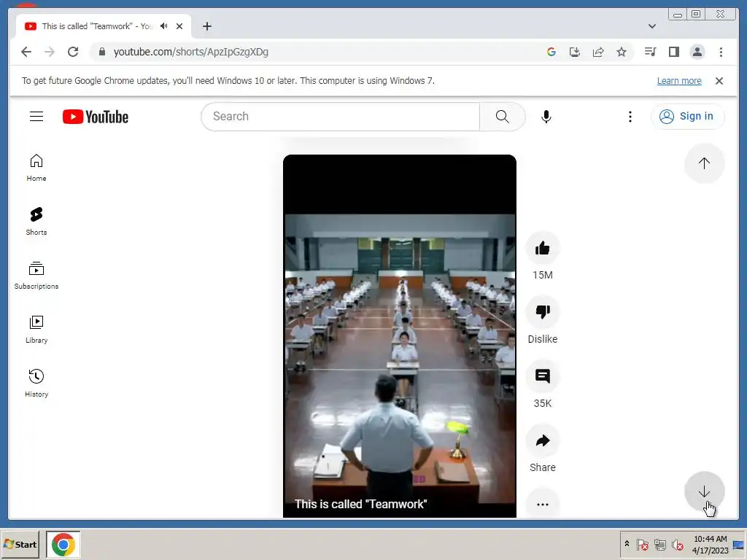Screen dimensions: 747x560
Task: Click the Google icon in the address bar
Action: [551, 52]
